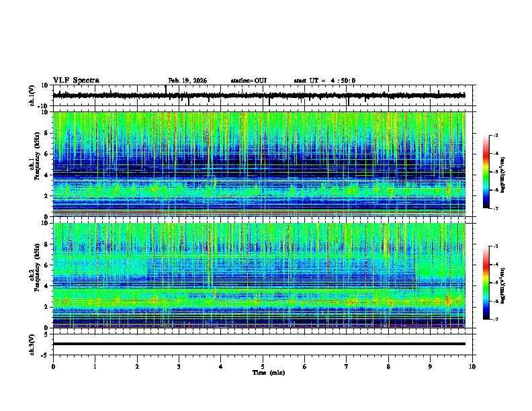This screenshot has width=532, height=411.
Task: Click the "4" kHz tick of ch.1 spectrogram
Action: [46, 175]
